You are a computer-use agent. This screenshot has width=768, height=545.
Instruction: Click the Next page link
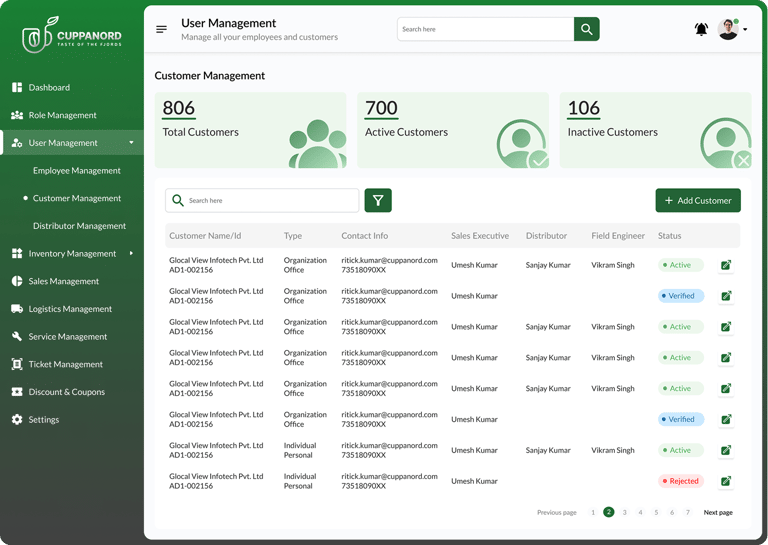click(718, 512)
